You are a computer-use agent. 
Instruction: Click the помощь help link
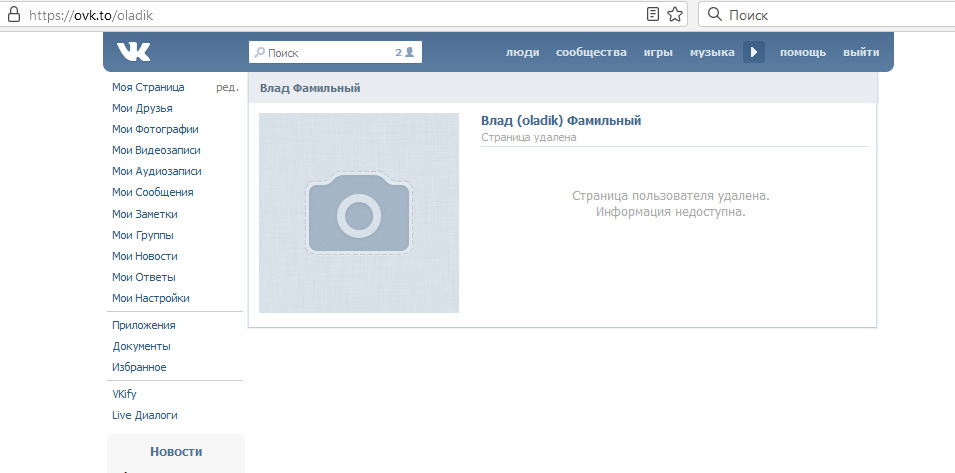click(803, 52)
